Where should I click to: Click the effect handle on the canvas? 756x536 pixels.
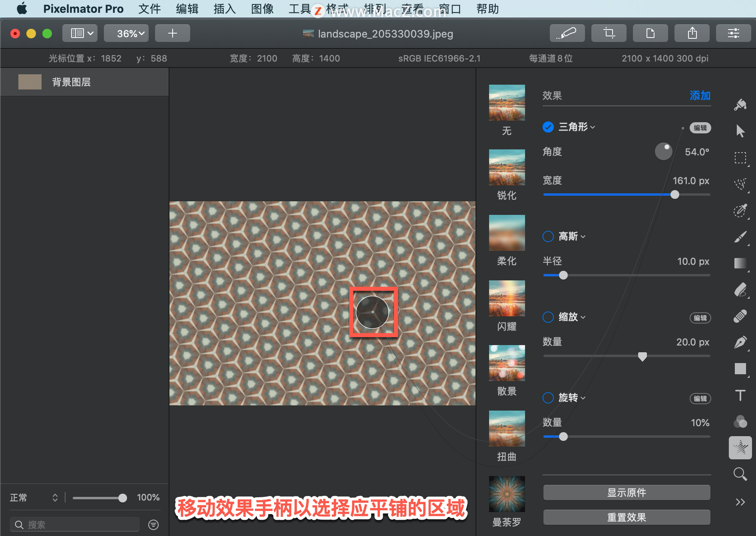(372, 312)
